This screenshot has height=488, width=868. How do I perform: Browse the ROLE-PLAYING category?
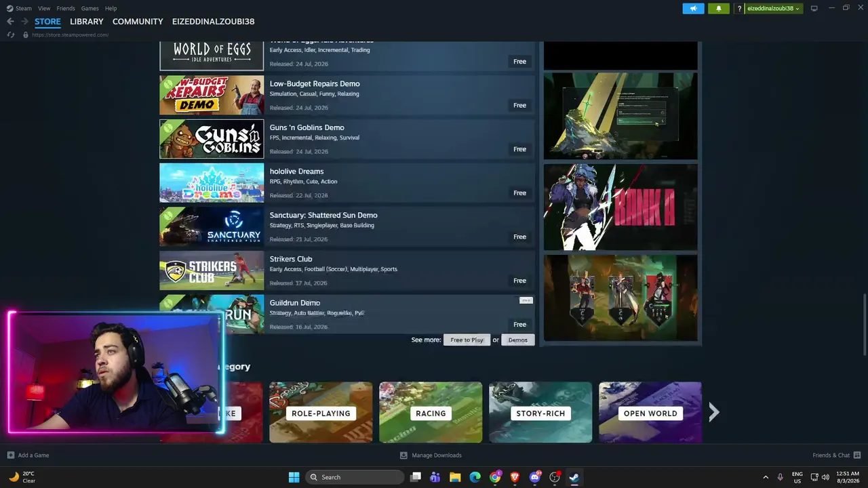pyautogui.click(x=321, y=412)
